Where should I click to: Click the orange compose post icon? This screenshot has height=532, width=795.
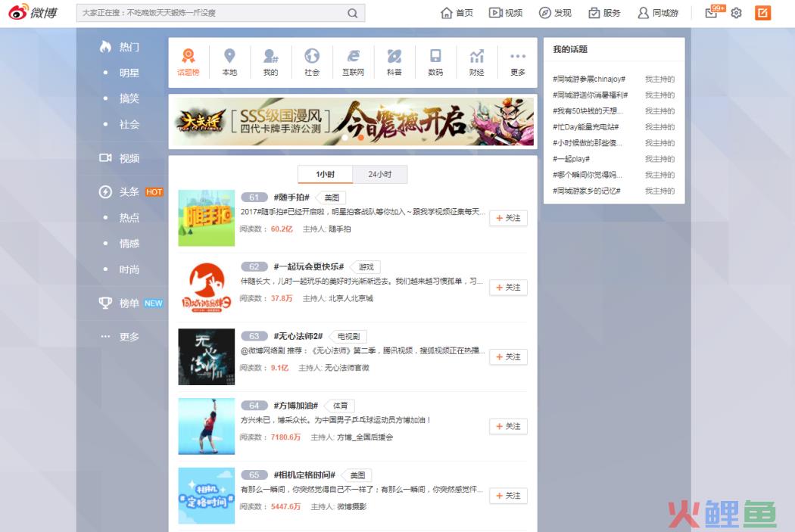pyautogui.click(x=762, y=13)
